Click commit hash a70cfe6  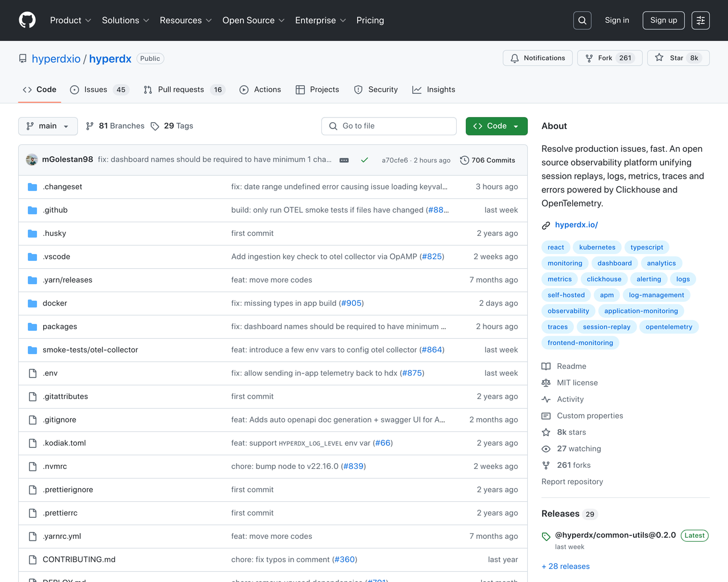(395, 160)
